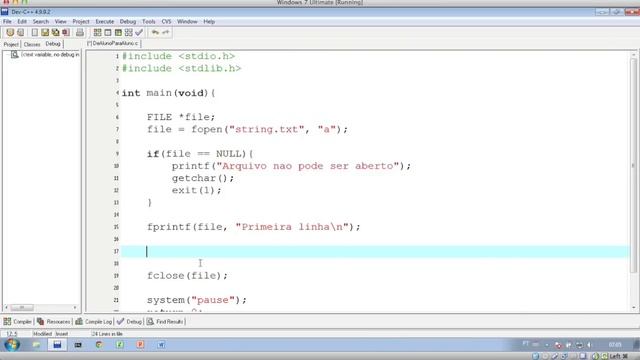Undo the last edit using the toolbar arrow
The width and height of the screenshot is (640, 360).
156,32
